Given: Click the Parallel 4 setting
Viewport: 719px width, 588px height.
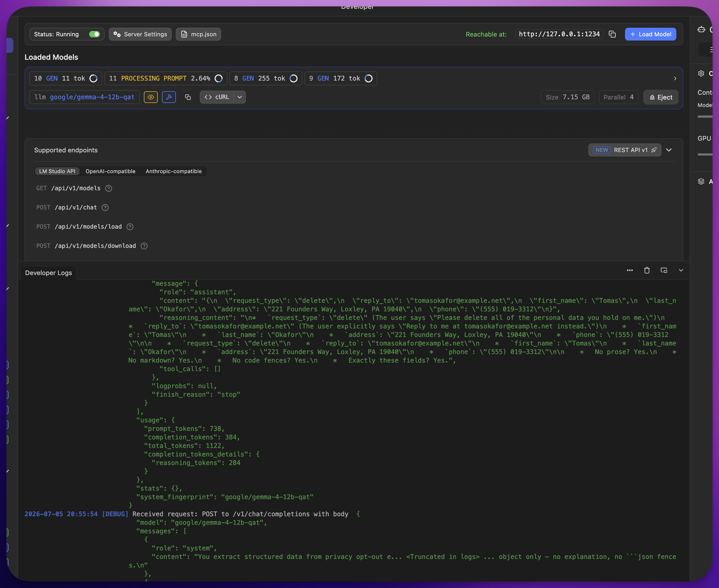Looking at the screenshot, I should 618,97.
